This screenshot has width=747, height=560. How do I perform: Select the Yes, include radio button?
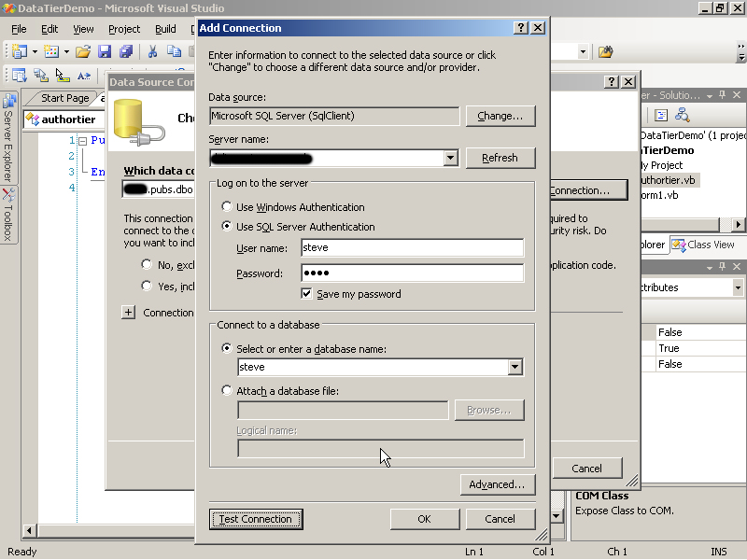147,286
